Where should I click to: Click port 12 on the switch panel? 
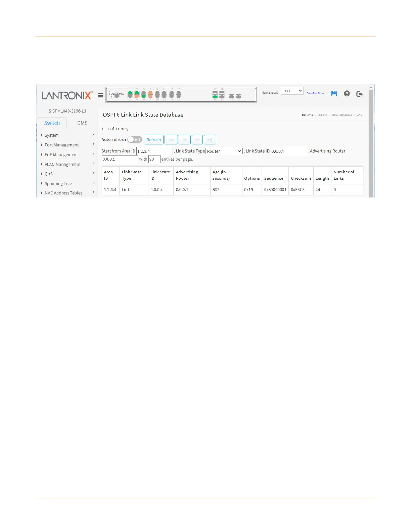[164, 96]
